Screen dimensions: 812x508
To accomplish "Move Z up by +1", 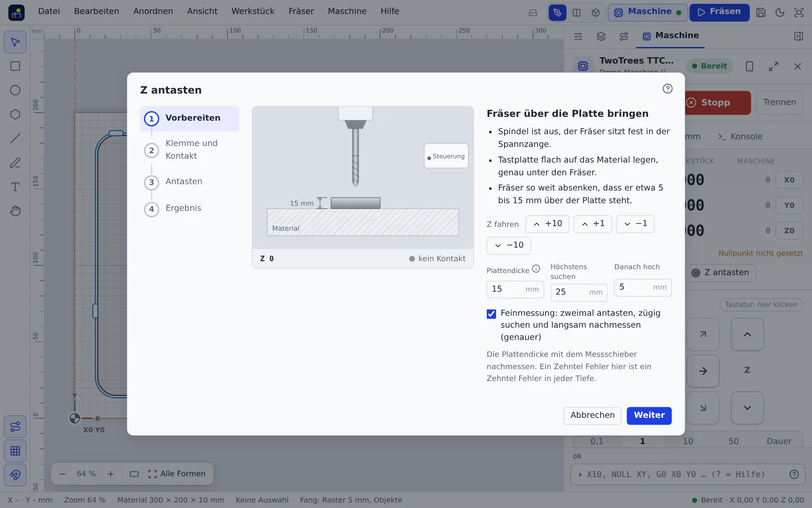I will click(x=593, y=224).
